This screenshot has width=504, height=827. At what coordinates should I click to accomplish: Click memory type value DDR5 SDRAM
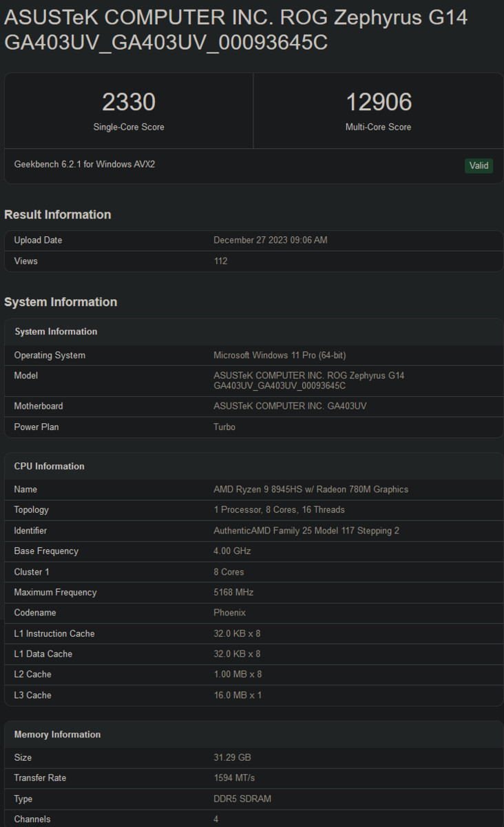[x=242, y=799]
